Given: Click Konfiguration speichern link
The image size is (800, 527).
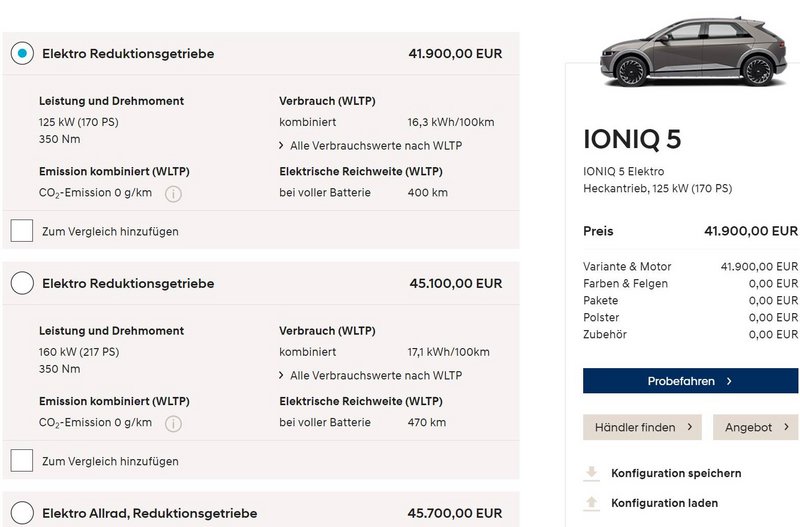Looking at the screenshot, I should point(676,473).
